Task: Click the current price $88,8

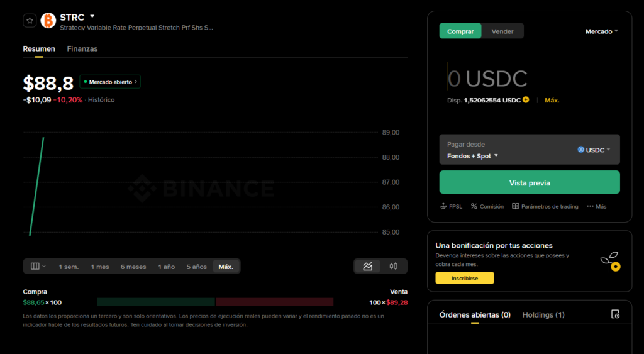Action: (48, 83)
